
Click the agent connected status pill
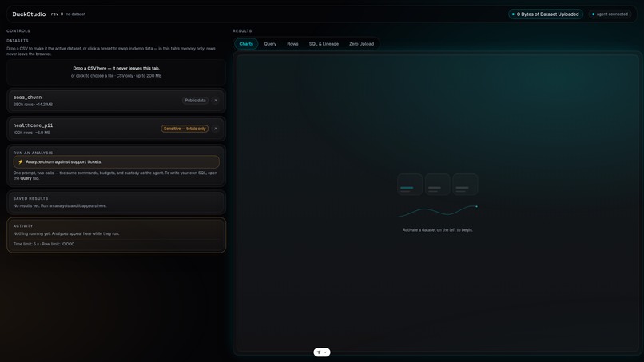click(610, 14)
